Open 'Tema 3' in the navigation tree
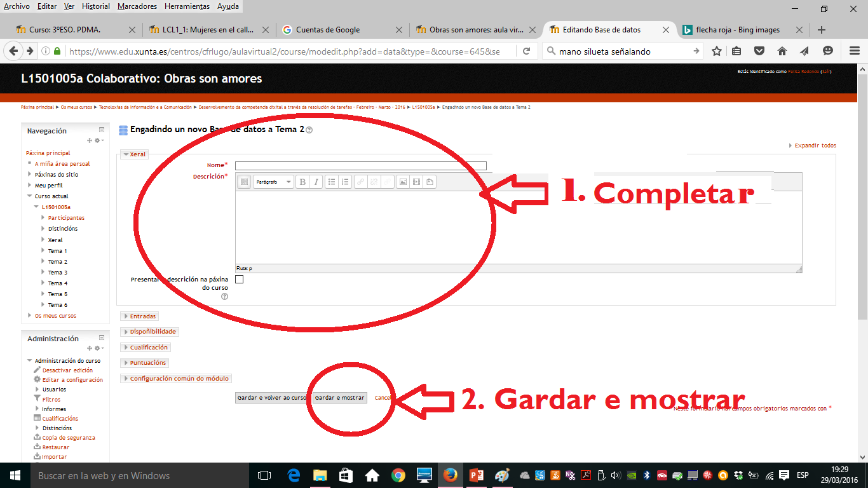Viewport: 868px width, 488px height. pos(57,273)
